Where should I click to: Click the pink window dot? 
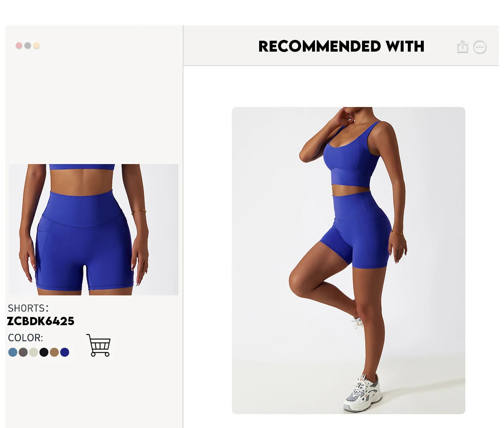(x=19, y=45)
